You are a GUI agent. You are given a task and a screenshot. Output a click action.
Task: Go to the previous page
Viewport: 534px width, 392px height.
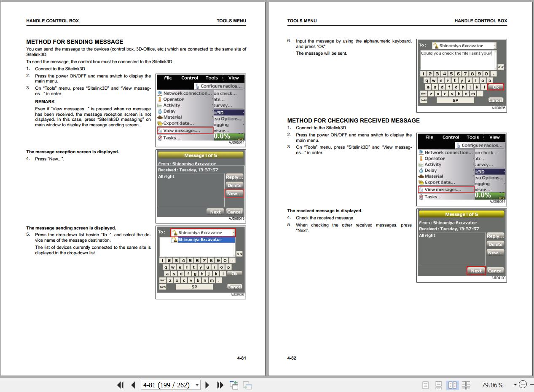[x=133, y=385]
